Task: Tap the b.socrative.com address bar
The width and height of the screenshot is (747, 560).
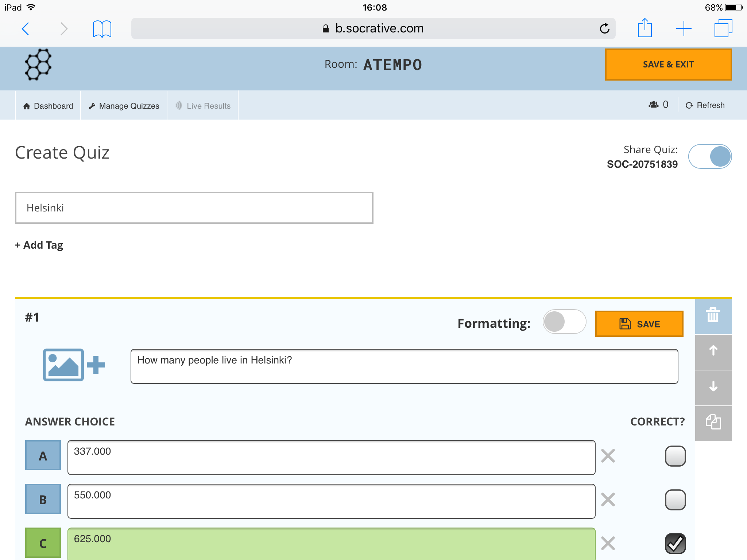Action: point(373,28)
